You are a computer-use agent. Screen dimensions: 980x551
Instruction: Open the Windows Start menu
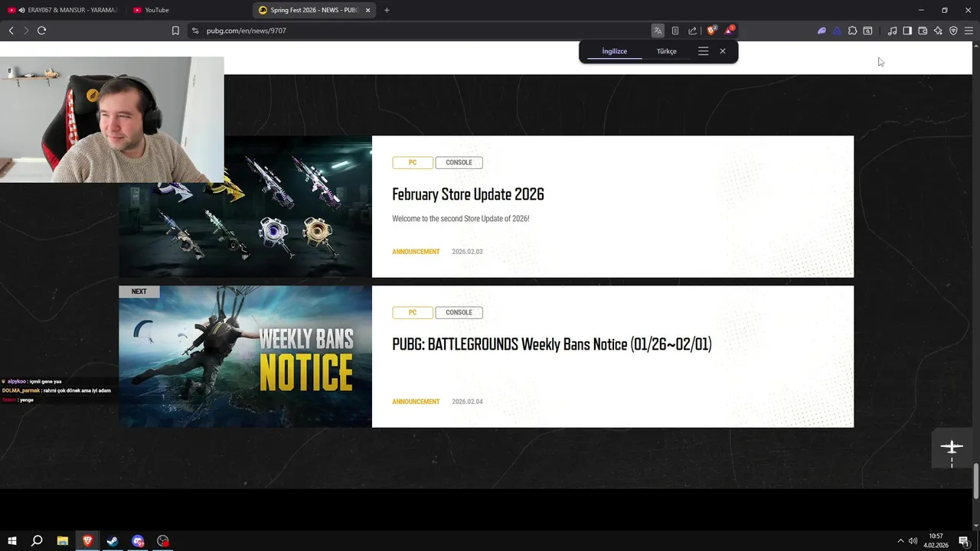[x=12, y=541]
